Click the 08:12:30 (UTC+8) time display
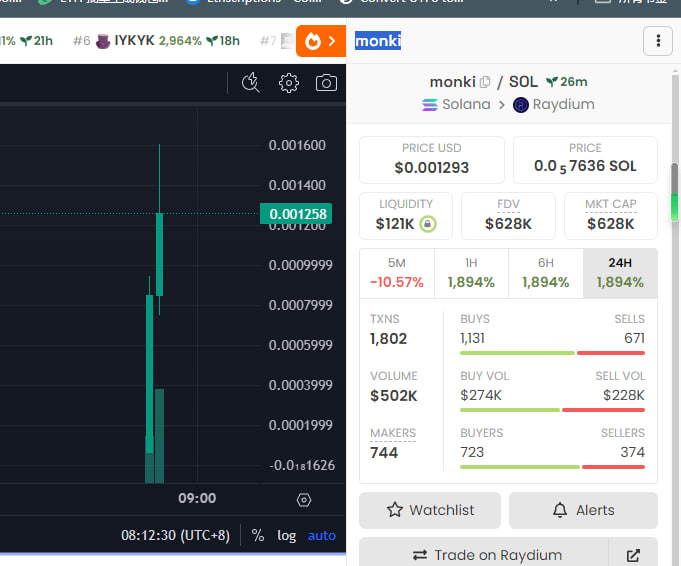This screenshot has width=681, height=566. click(x=175, y=535)
